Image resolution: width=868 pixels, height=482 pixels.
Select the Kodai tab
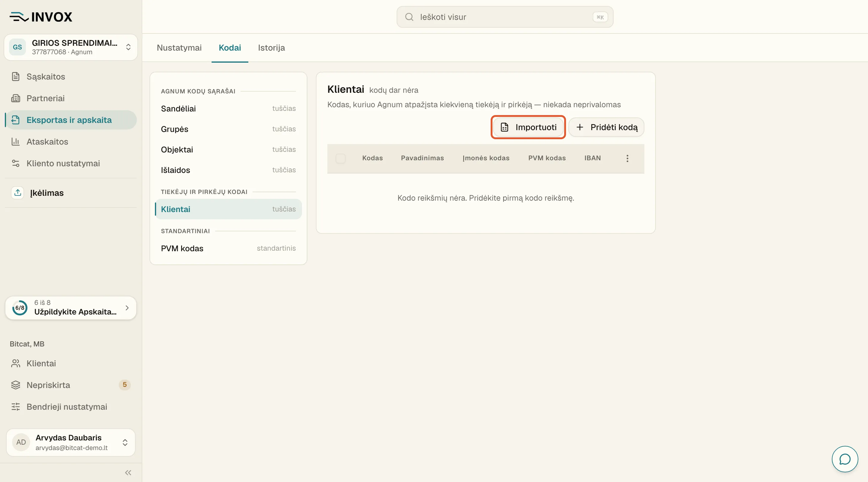click(x=230, y=48)
